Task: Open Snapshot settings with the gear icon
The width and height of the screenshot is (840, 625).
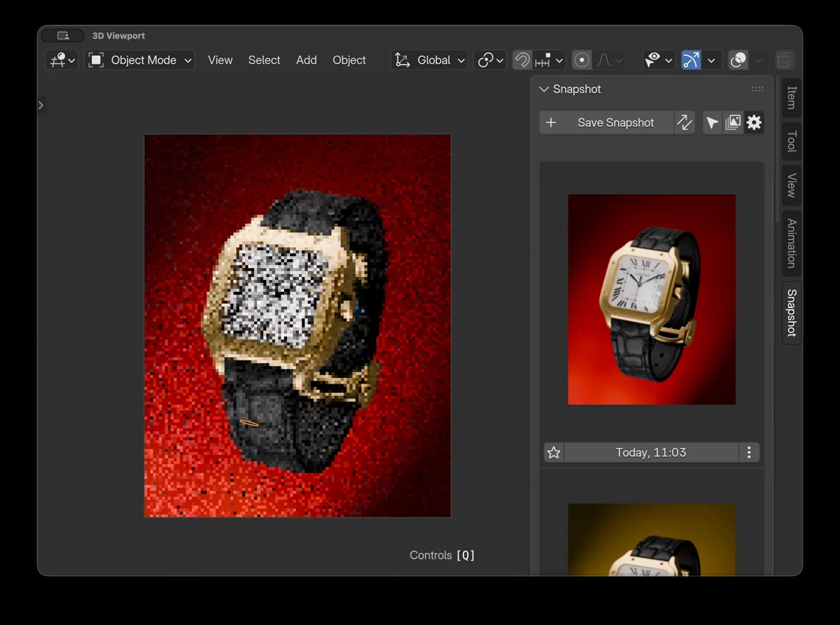Action: click(754, 122)
